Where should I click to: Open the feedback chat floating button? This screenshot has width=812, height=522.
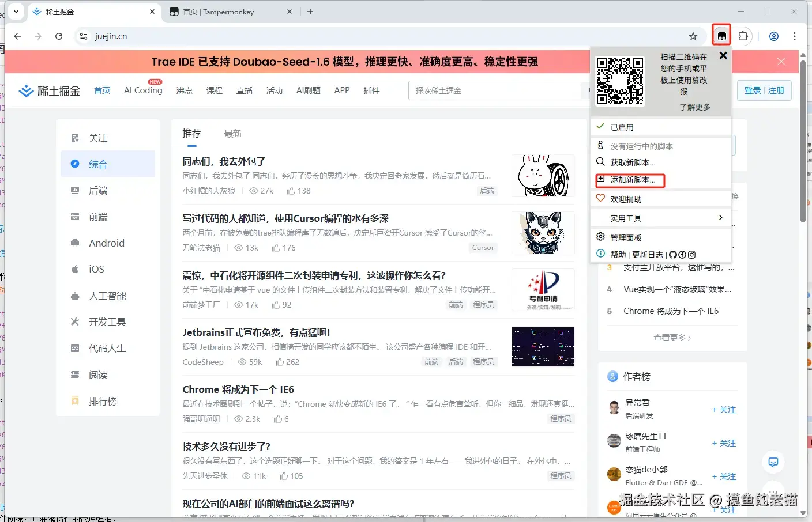(773, 462)
